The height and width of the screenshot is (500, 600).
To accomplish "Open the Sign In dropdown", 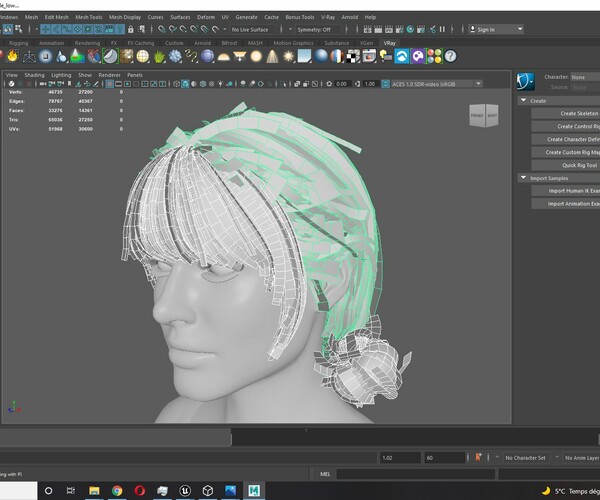I will click(x=496, y=29).
